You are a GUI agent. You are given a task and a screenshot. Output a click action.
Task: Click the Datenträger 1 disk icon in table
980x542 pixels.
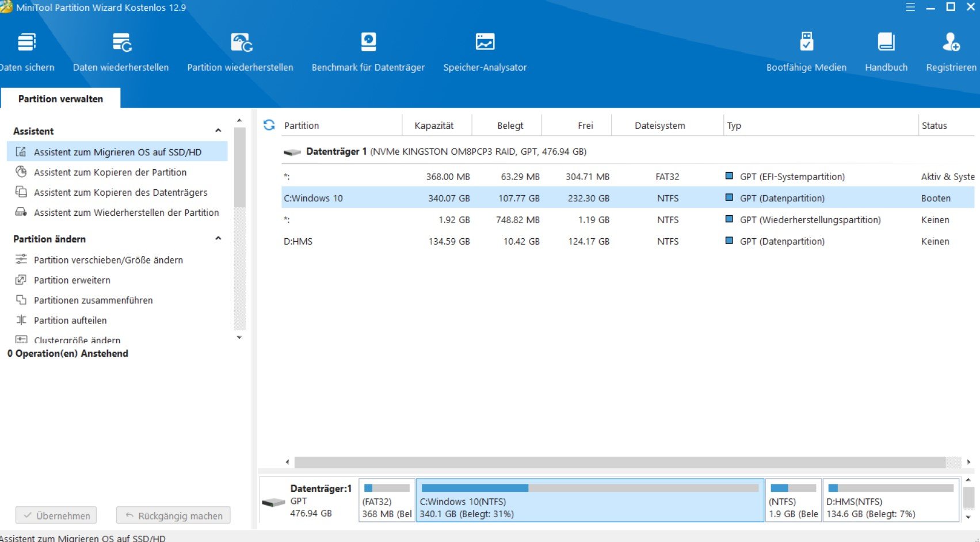292,152
